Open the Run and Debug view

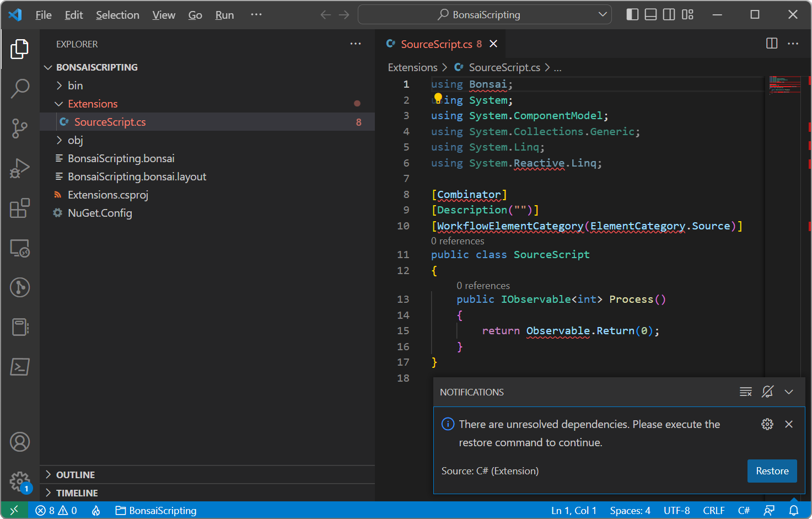click(20, 168)
